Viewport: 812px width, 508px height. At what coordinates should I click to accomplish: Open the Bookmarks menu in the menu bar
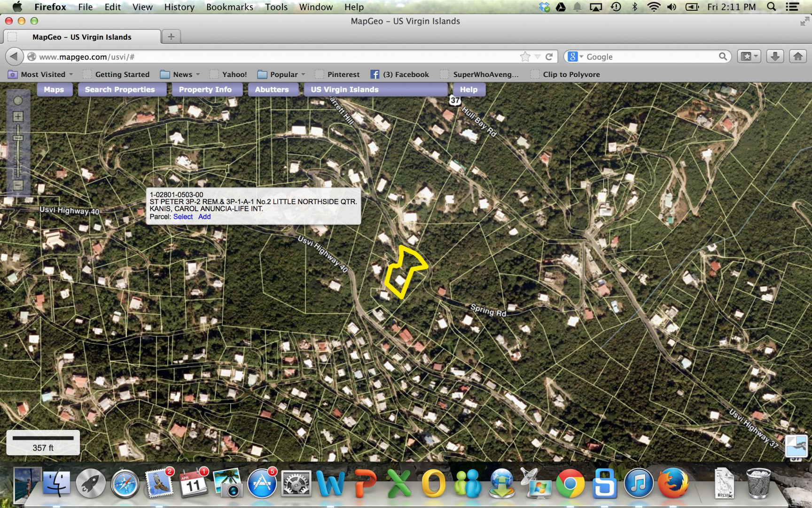click(x=229, y=7)
